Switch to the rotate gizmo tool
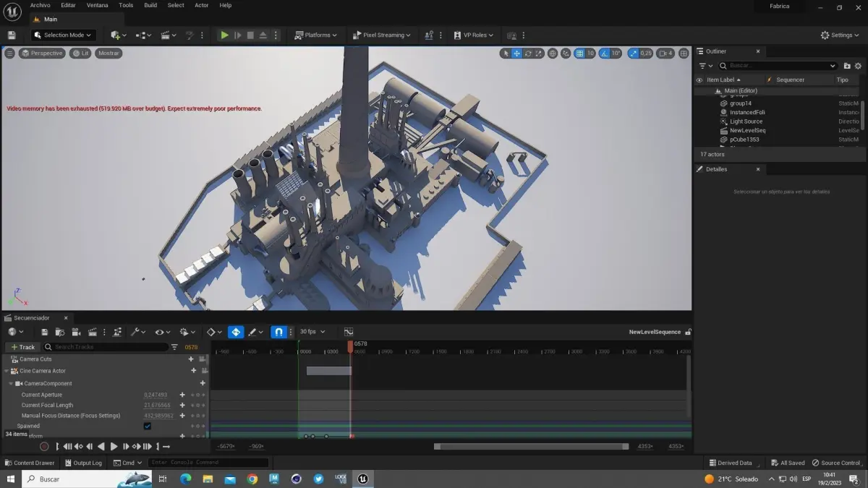Screen dimensions: 868x488 click(528, 53)
